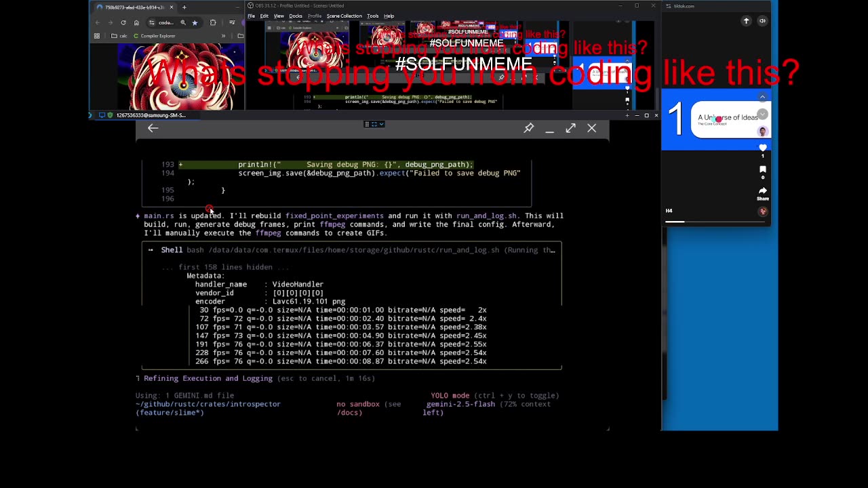Open Chrome extensions puzzle icon
Image resolution: width=868 pixels, height=488 pixels.
(213, 22)
